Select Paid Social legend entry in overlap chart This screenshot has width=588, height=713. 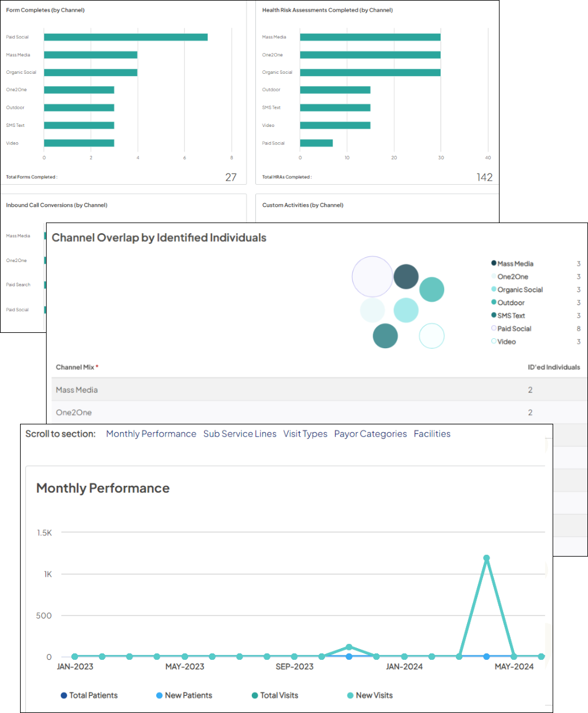pos(514,329)
